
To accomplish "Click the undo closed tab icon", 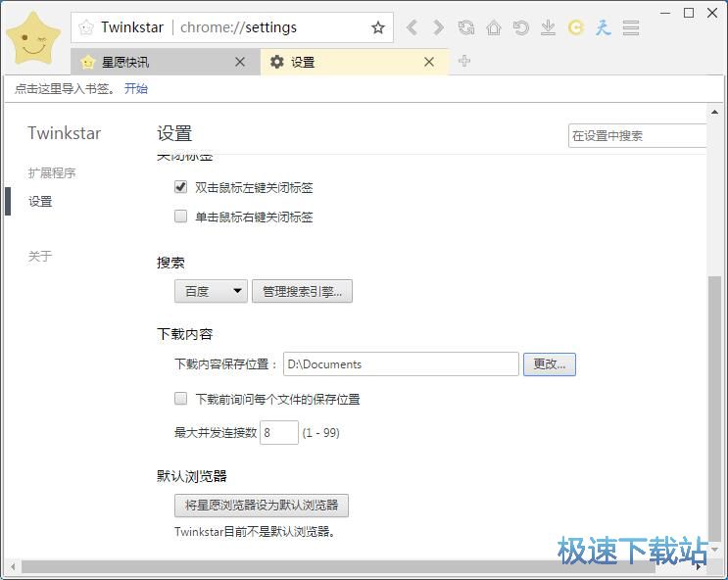I will pyautogui.click(x=521, y=27).
